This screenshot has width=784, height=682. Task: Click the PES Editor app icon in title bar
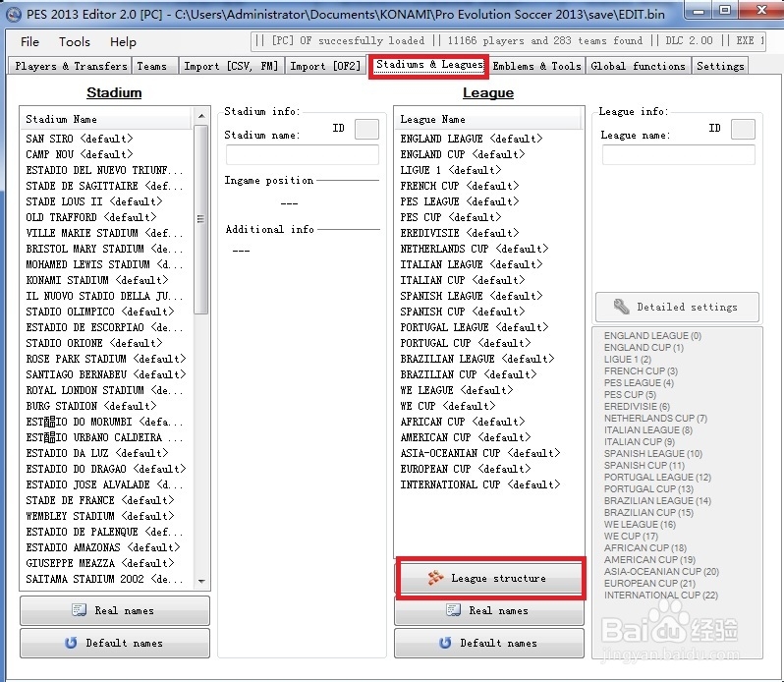14,14
